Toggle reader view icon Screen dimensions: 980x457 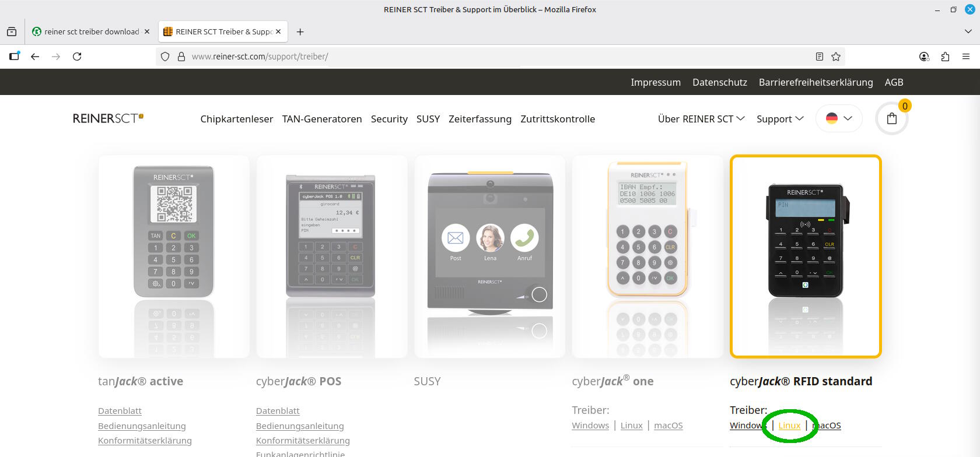click(x=820, y=57)
